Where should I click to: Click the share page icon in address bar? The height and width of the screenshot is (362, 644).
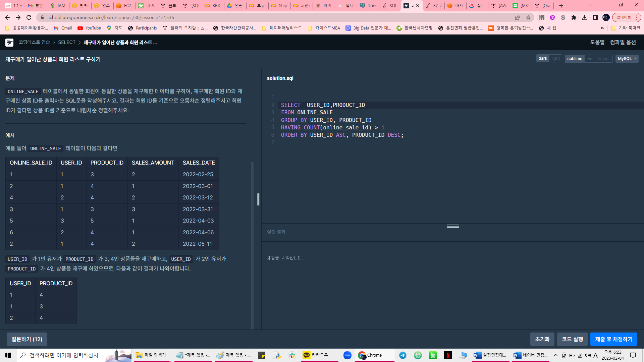[518, 17]
